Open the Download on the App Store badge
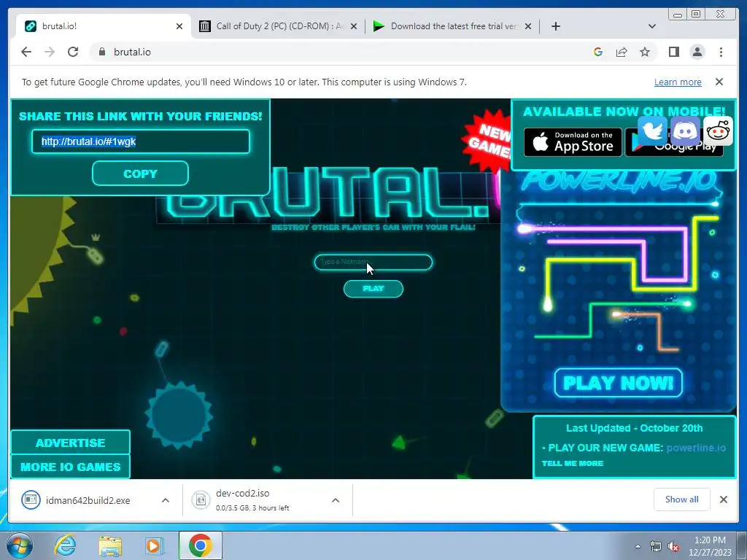 pos(573,142)
